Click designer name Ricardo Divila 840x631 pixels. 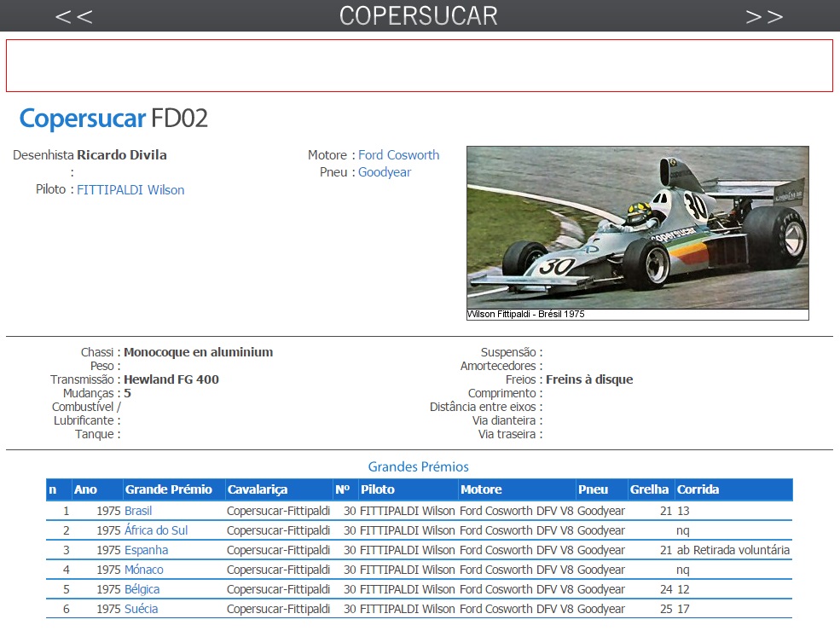(122, 155)
